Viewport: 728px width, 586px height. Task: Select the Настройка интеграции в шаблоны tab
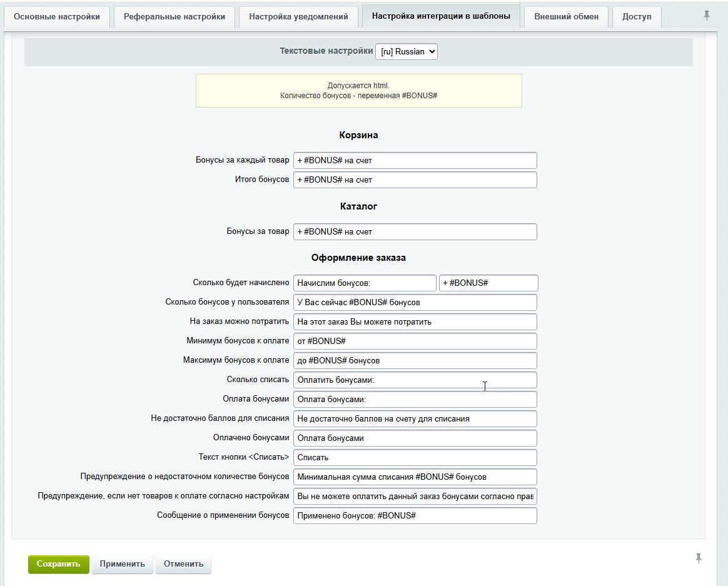(441, 16)
